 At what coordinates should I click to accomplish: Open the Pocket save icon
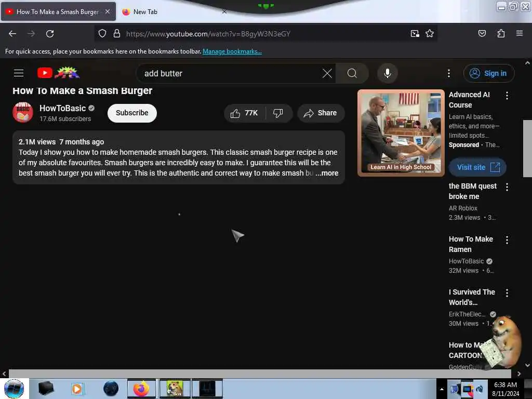pyautogui.click(x=482, y=33)
